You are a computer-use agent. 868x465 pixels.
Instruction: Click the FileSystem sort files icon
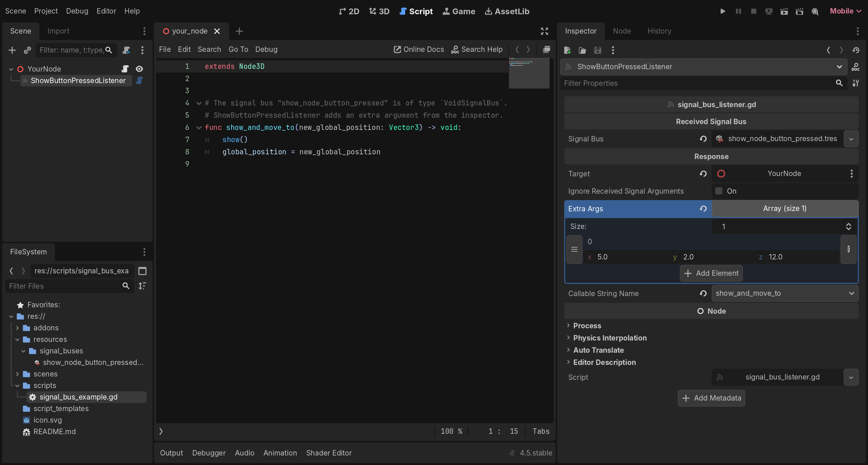[142, 286]
